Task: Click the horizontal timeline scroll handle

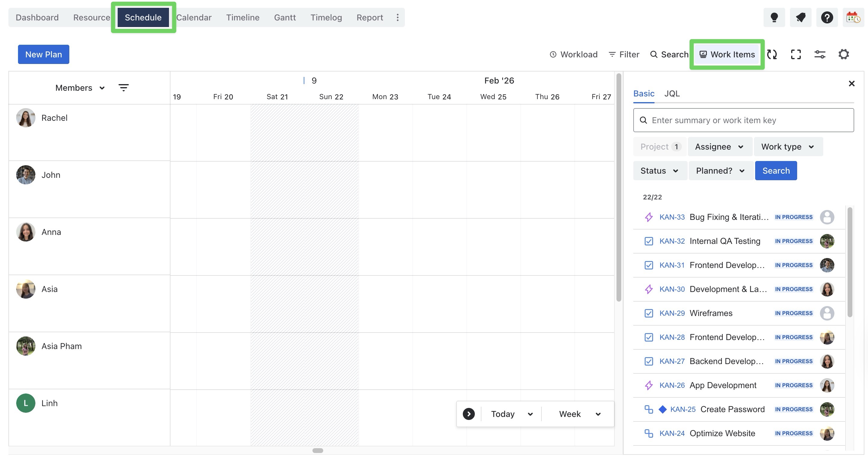Action: click(x=318, y=451)
